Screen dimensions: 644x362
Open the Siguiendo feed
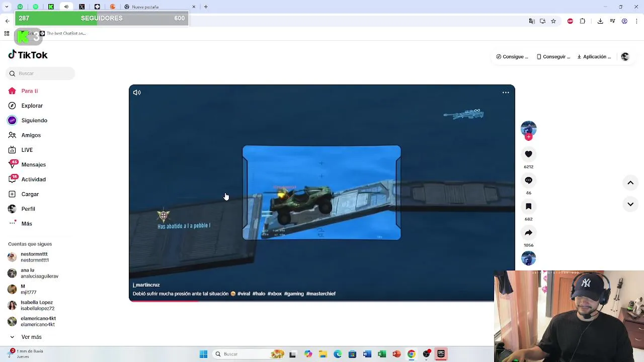(x=28, y=120)
